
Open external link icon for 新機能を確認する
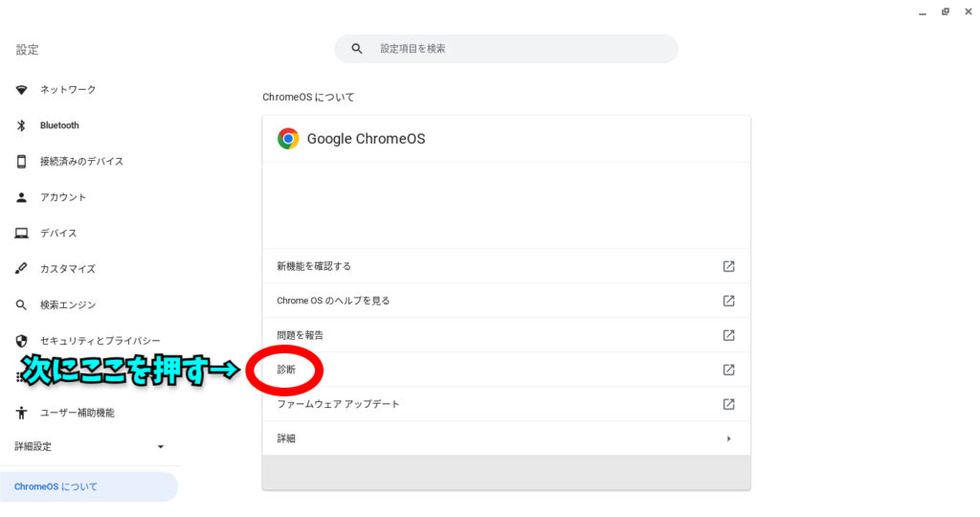(728, 266)
